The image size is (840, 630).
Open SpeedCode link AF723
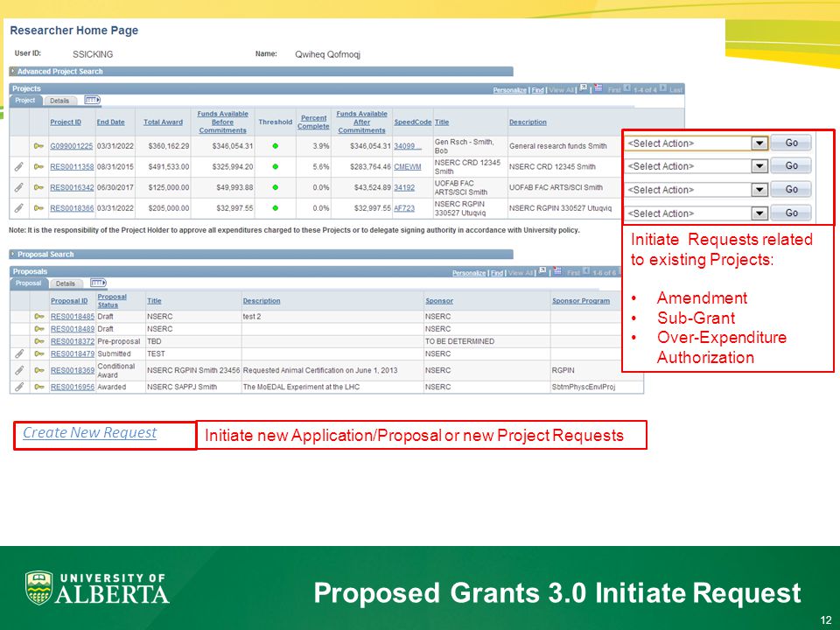tap(404, 208)
